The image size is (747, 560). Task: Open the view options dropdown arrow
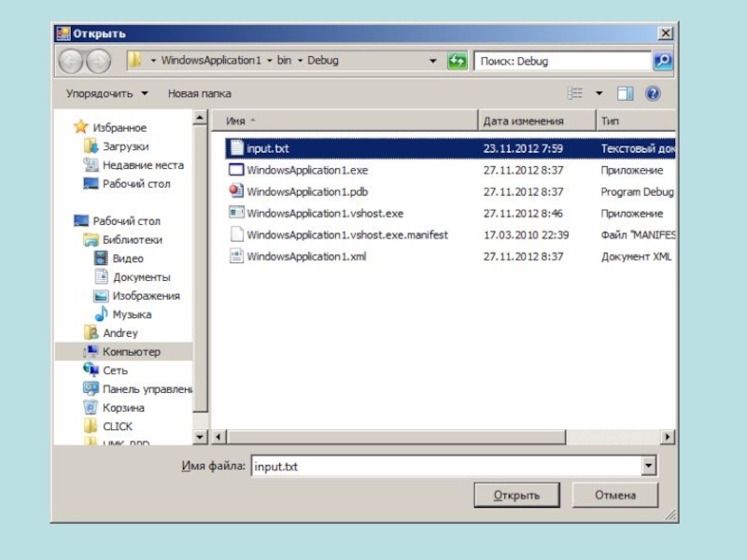(599, 93)
